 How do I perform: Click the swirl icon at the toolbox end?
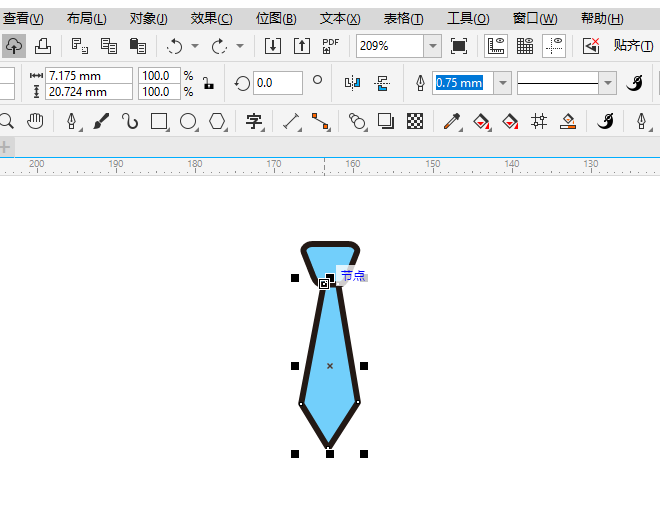pyautogui.click(x=605, y=122)
